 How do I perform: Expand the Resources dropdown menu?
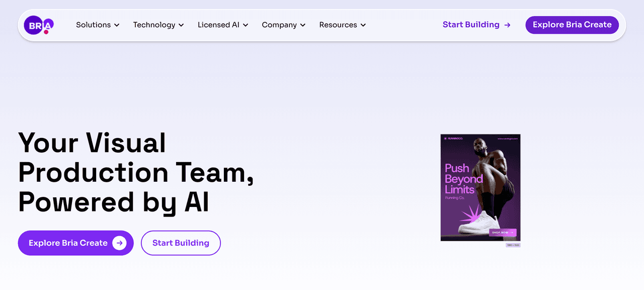click(x=343, y=25)
